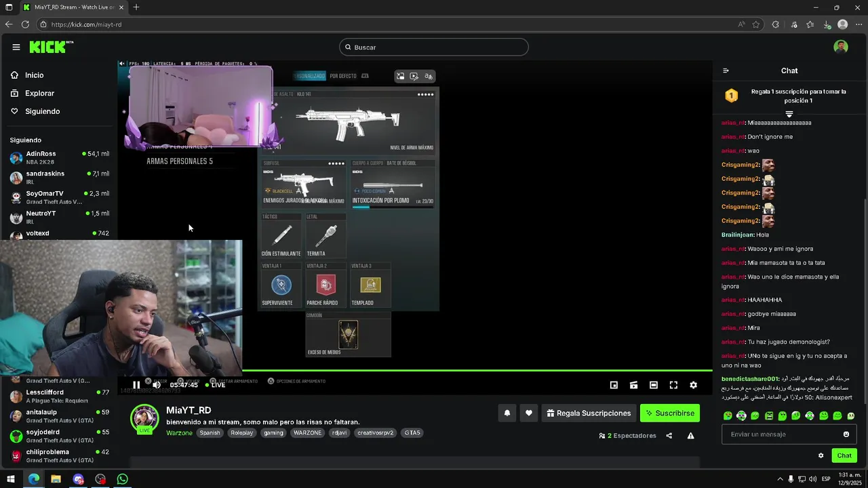
Task: Open File Explorer from taskbar
Action: tap(56, 479)
